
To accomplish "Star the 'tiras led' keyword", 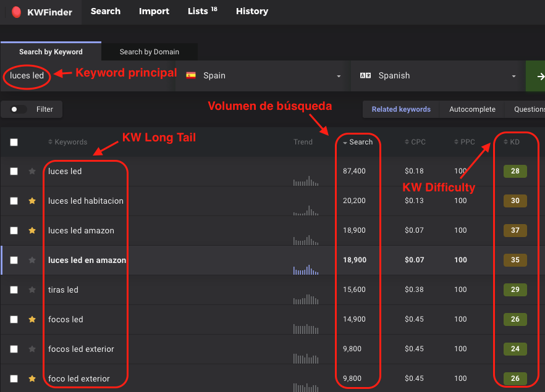I will [32, 290].
